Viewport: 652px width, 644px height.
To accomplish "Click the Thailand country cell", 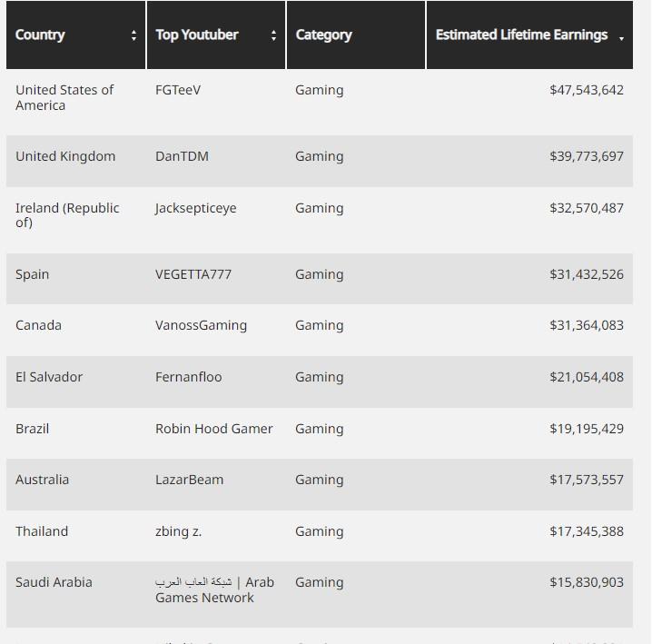I will (x=42, y=531).
